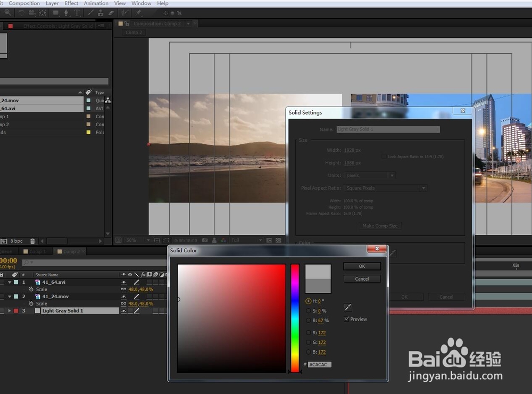Open the Effect Controls panel menu
The image size is (532, 394).
101,26
